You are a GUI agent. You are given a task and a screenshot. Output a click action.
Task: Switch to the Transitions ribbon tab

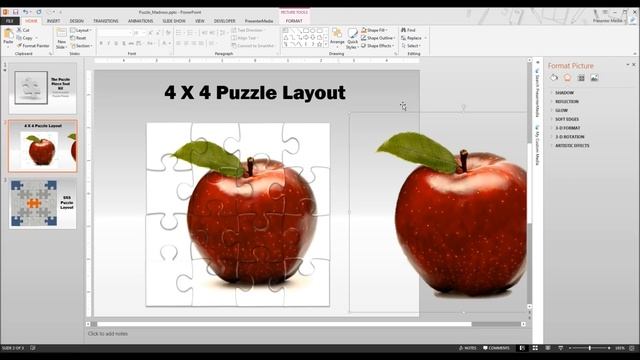(106, 21)
